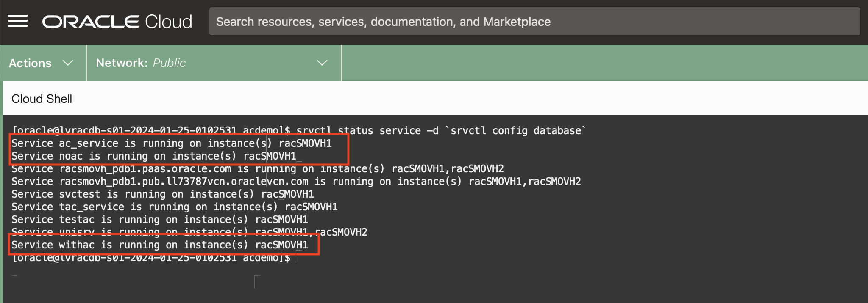This screenshot has height=303, width=868.
Task: Open the Actions menu
Action: (x=31, y=63)
